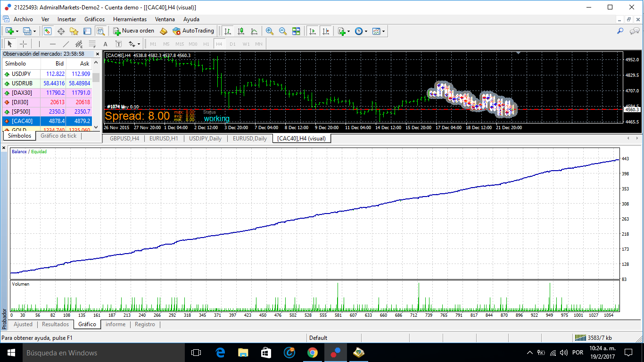Toggle the AutoTrading button
Image resolution: width=644 pixels, height=362 pixels.
[x=193, y=31]
